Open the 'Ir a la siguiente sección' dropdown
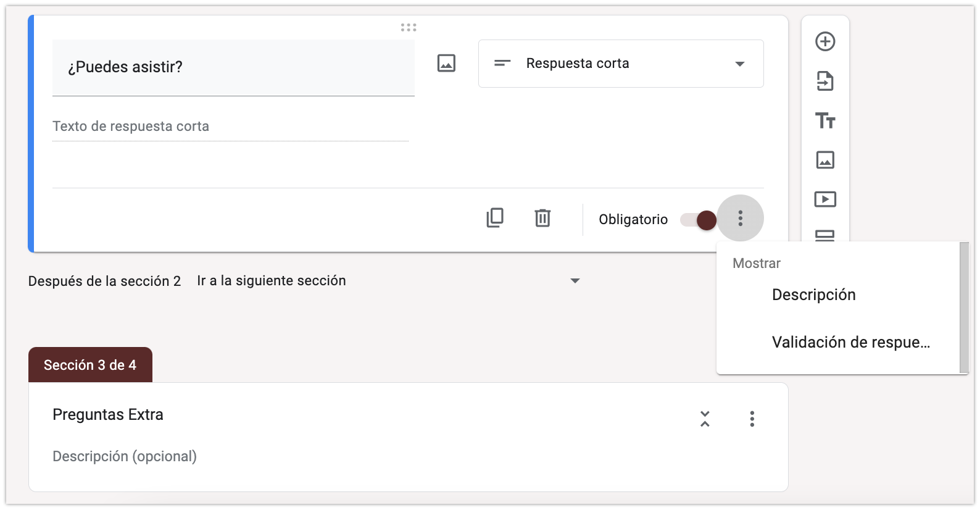This screenshot has height=510, width=980. pyautogui.click(x=388, y=281)
